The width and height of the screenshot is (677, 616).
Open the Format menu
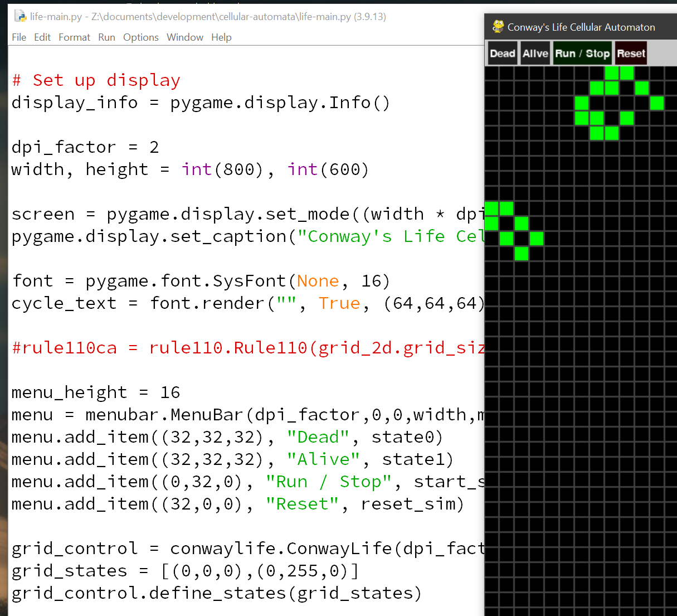point(74,37)
